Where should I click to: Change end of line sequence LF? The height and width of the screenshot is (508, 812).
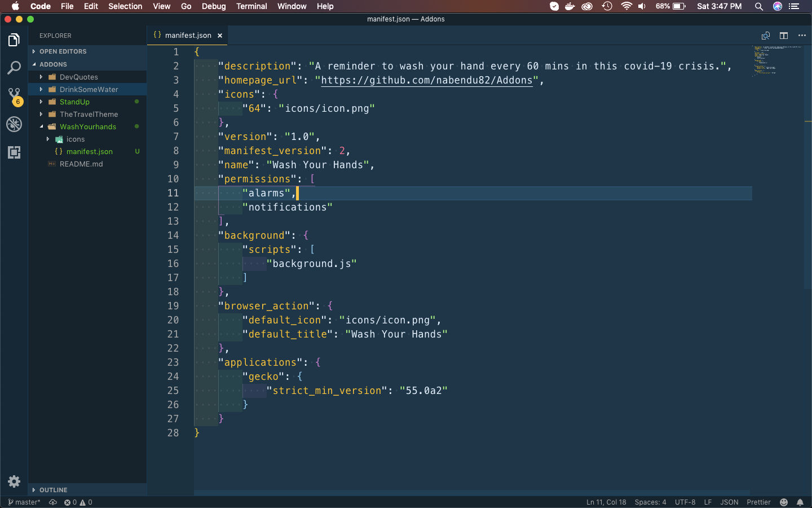point(708,502)
